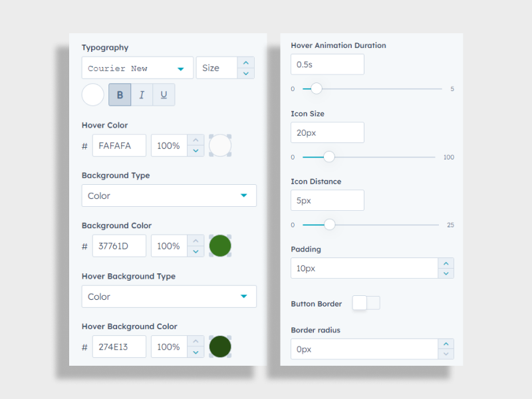Click the Hover Animation Duration slider handle
This screenshot has height=399, width=532.
316,88
